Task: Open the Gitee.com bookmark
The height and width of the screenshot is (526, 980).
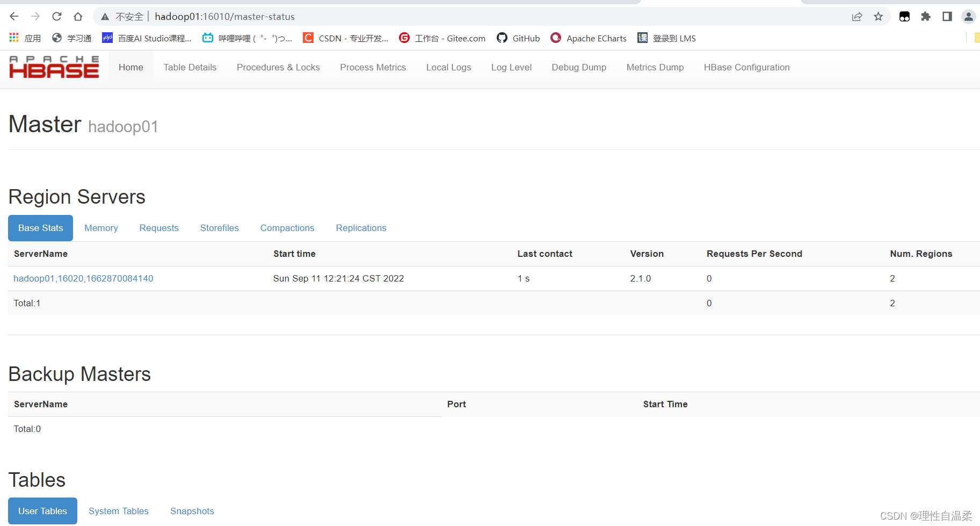Action: (x=442, y=38)
